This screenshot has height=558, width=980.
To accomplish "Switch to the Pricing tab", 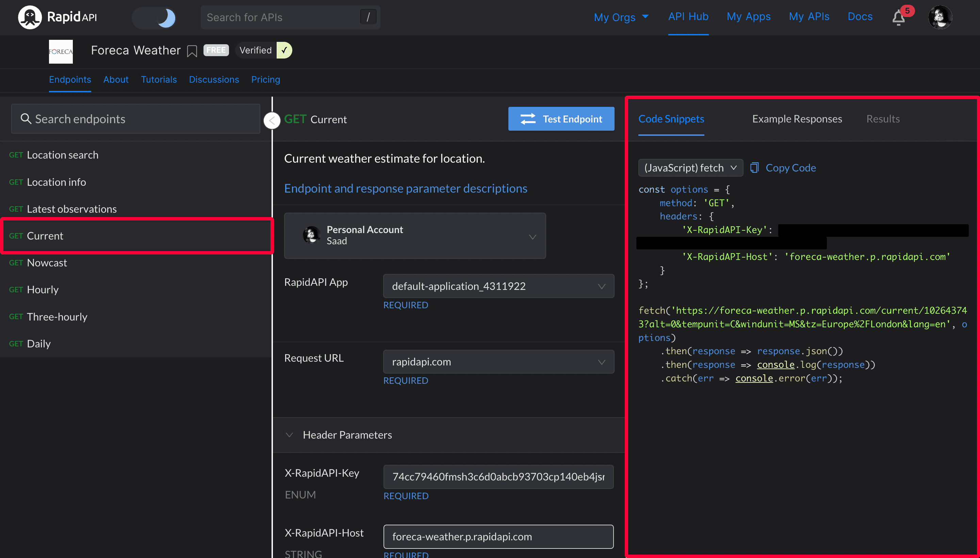I will 266,79.
